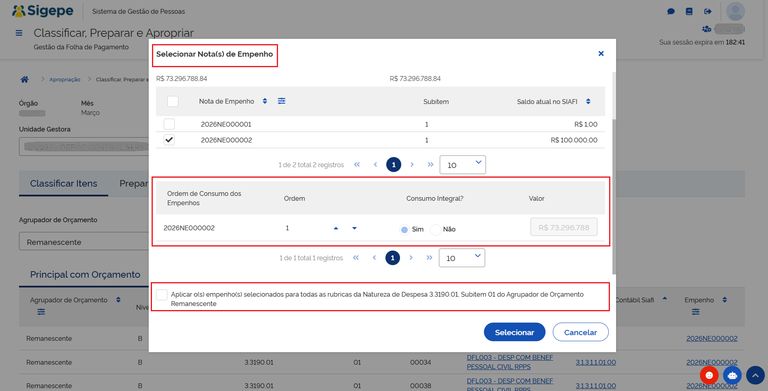Screen dimensions: 768x391
Task: Go to home via breadcrumb house icon
Action: pyautogui.click(x=24, y=79)
